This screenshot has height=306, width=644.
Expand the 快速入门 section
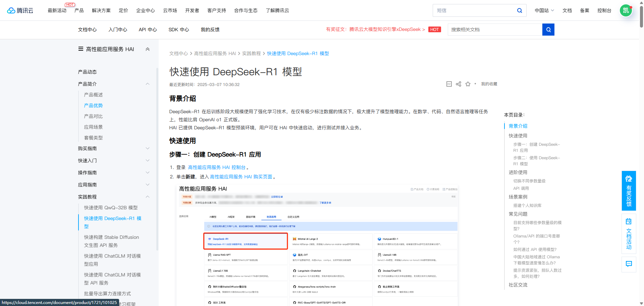pyautogui.click(x=148, y=161)
